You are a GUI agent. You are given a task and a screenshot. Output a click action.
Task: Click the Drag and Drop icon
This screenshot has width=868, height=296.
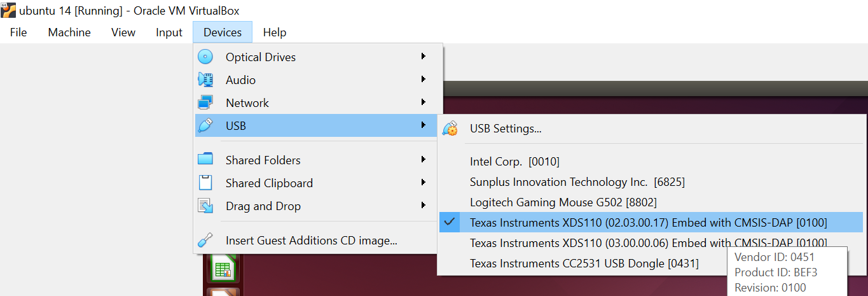(205, 206)
